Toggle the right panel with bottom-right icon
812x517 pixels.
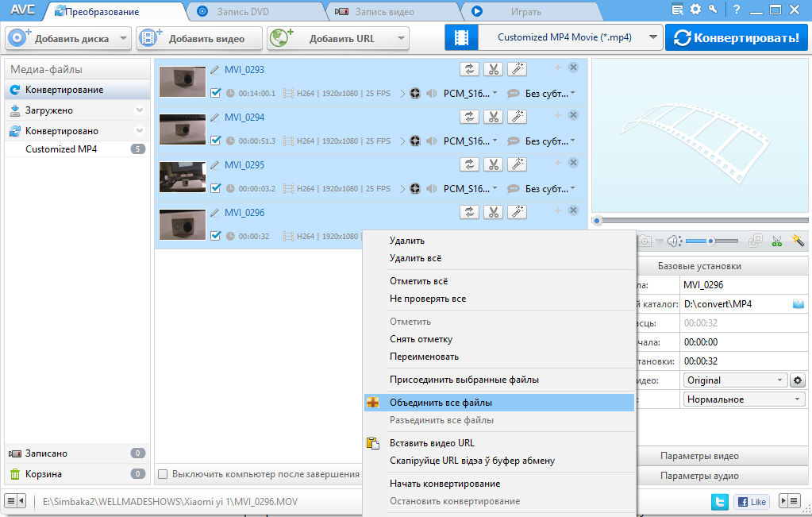click(789, 501)
